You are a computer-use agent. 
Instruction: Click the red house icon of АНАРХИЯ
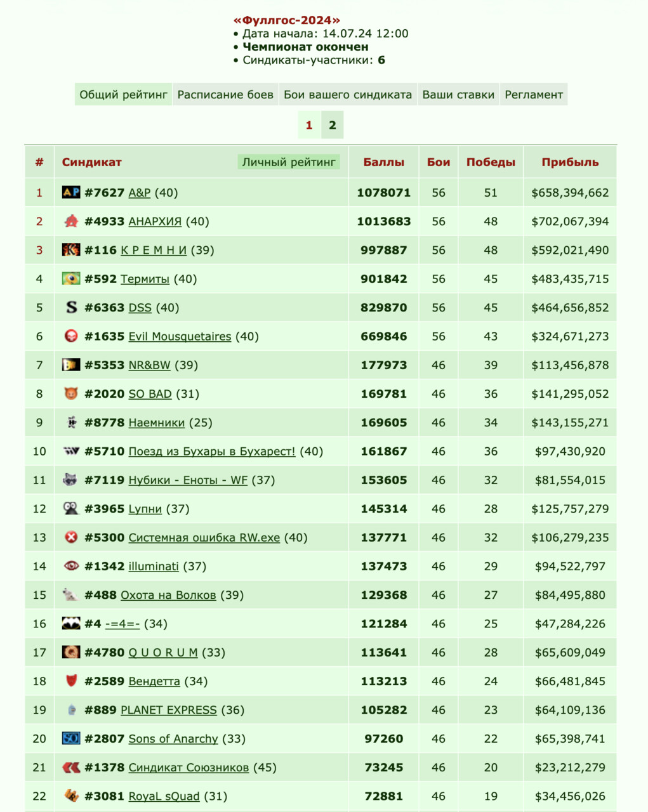point(71,221)
